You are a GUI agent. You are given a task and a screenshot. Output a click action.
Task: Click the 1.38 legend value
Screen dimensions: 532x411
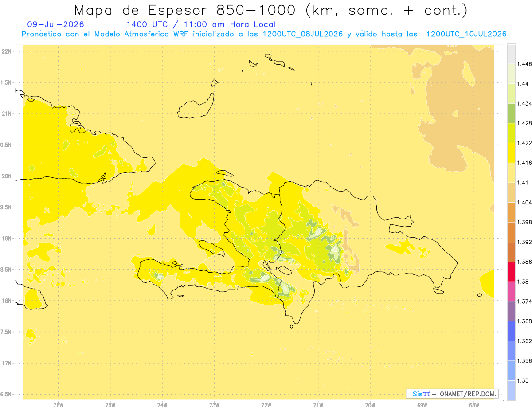(x=522, y=282)
